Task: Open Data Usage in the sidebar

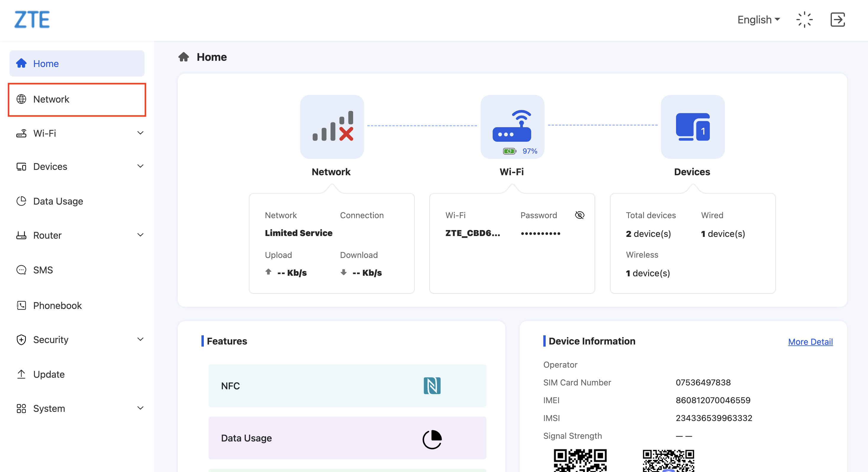Action: pyautogui.click(x=77, y=201)
